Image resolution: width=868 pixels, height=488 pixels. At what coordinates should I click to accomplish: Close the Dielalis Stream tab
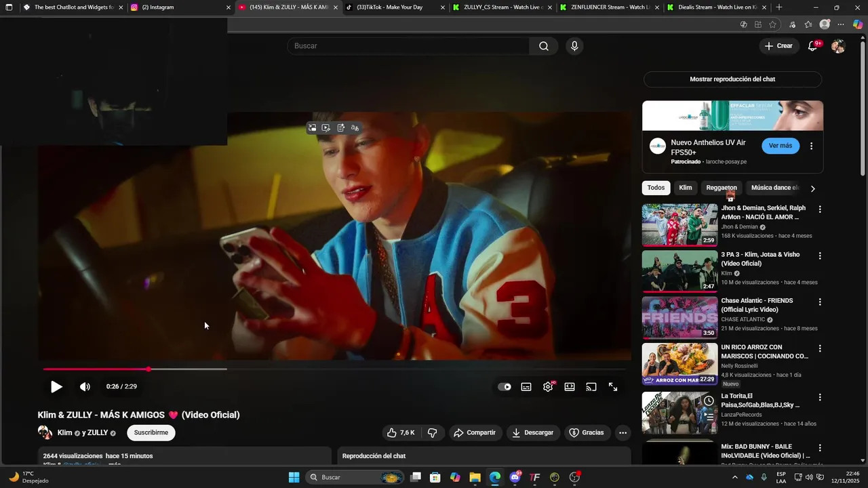pyautogui.click(x=764, y=7)
